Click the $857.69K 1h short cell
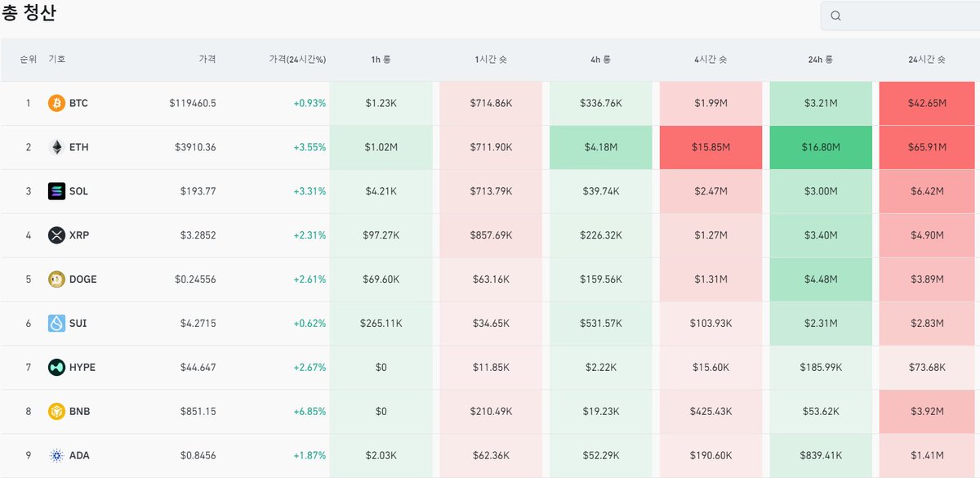The width and height of the screenshot is (980, 478). (x=491, y=235)
